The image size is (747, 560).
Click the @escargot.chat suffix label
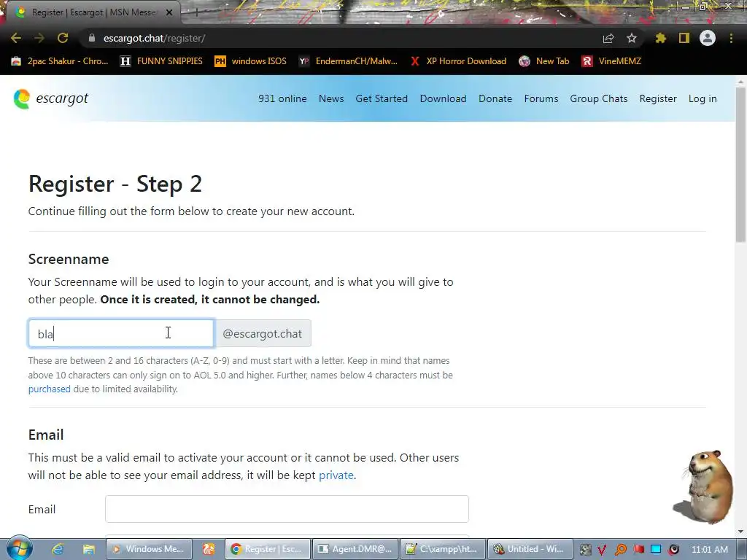(x=263, y=333)
